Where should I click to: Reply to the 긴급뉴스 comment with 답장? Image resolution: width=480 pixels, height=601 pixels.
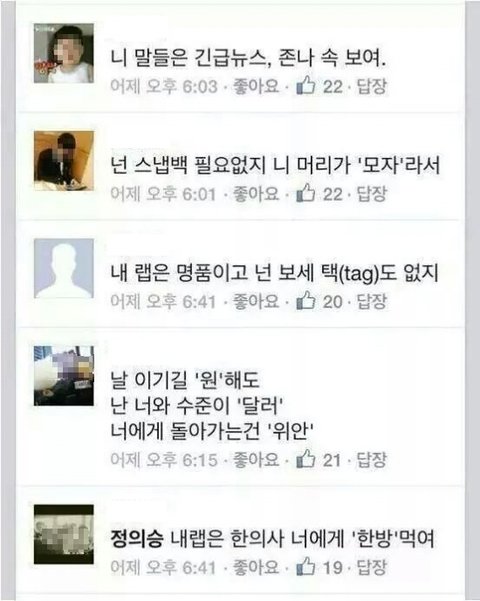(372, 86)
